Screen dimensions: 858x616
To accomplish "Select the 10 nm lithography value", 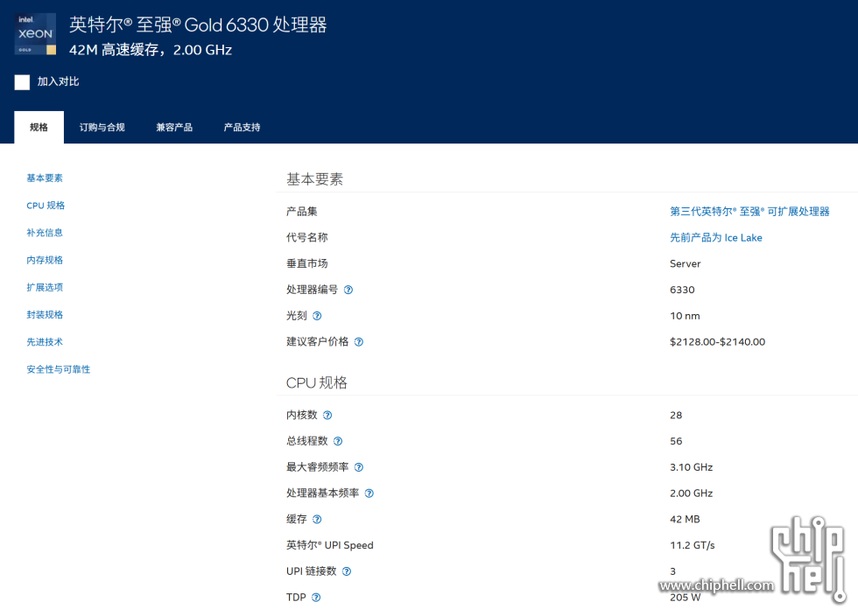I will coord(685,316).
